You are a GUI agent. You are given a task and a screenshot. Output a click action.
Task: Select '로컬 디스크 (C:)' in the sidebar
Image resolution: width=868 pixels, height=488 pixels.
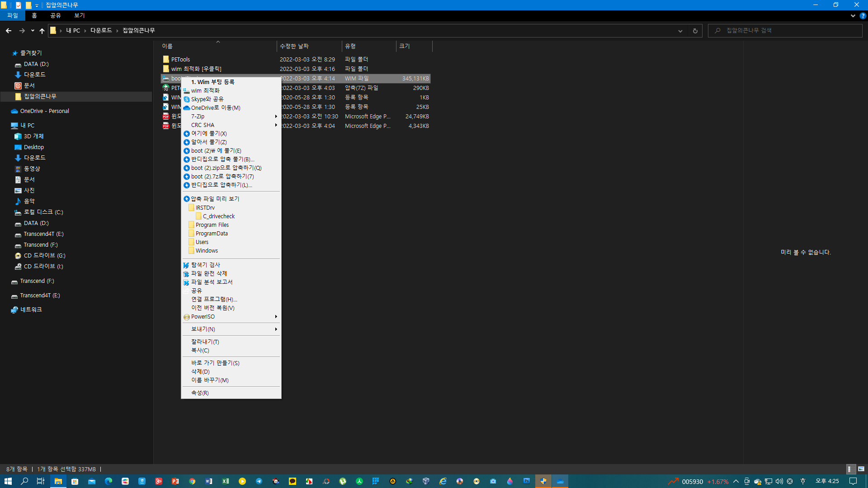pos(43,212)
